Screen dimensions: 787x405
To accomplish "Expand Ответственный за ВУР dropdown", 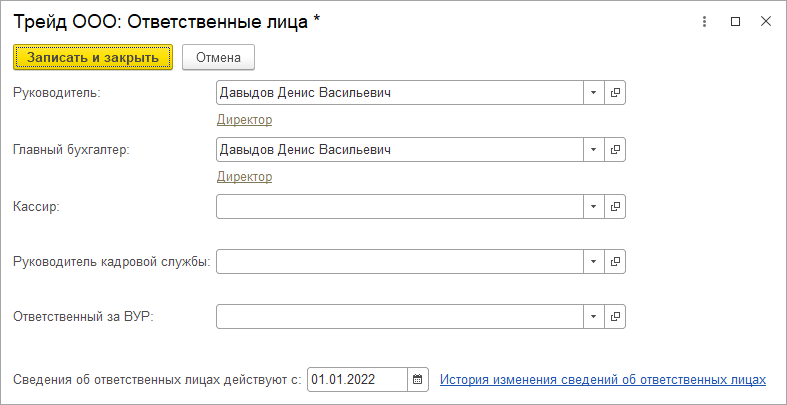I will tap(594, 317).
